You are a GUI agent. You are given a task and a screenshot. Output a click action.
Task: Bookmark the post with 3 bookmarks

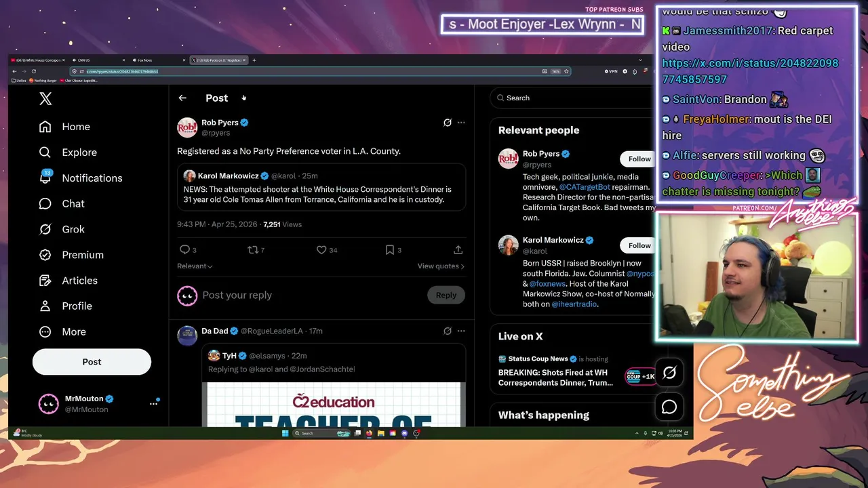[x=390, y=250]
